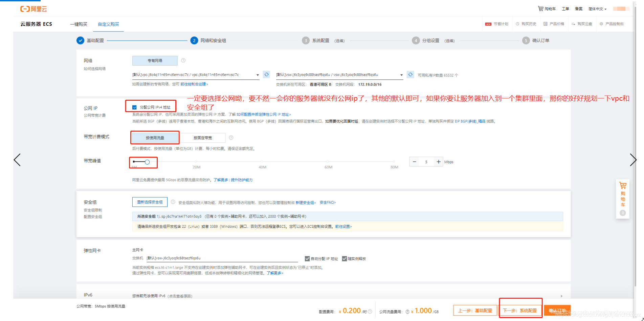Open 前往设置 link in security warning
This screenshot has height=321, width=644.
(343, 226)
